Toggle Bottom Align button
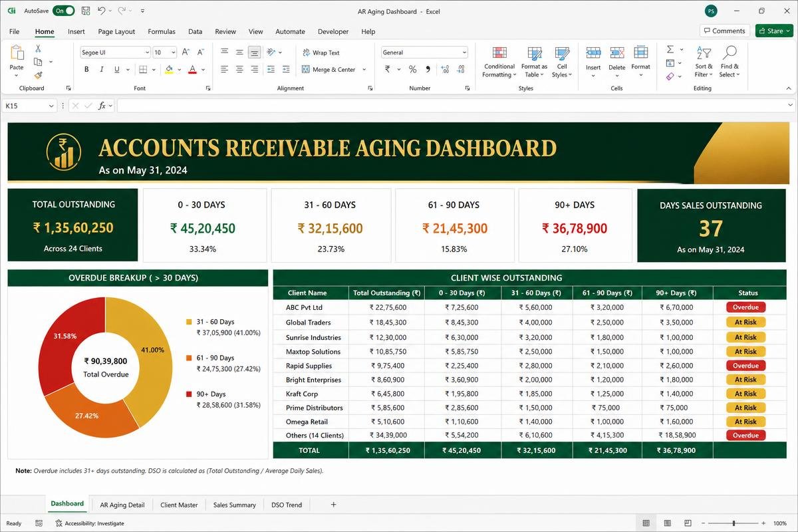 [x=254, y=52]
